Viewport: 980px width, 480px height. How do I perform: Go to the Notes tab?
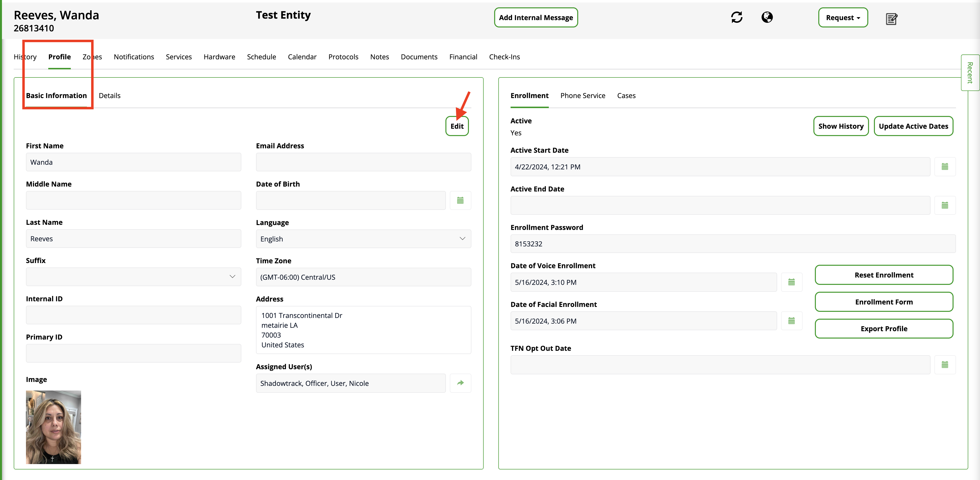click(x=379, y=57)
